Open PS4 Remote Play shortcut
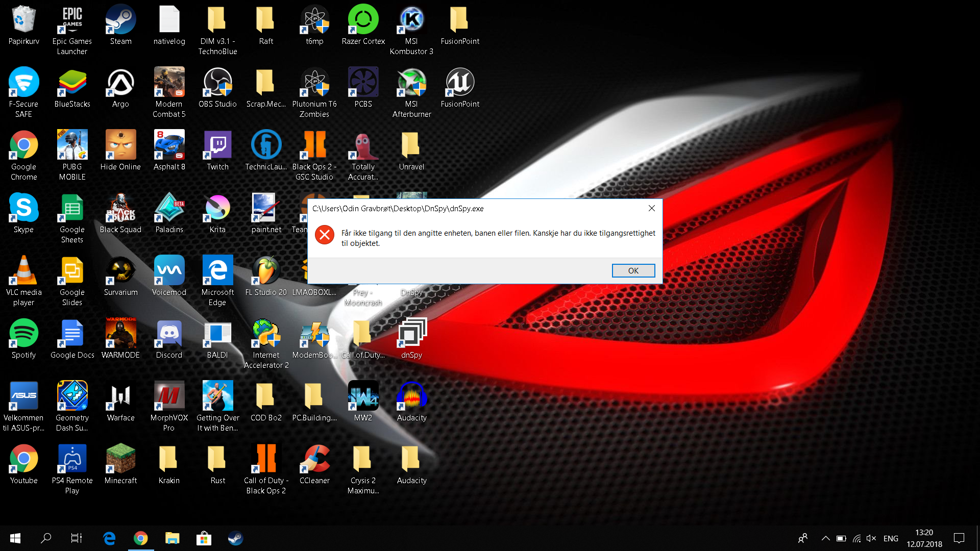The height and width of the screenshot is (551, 980). (x=72, y=469)
